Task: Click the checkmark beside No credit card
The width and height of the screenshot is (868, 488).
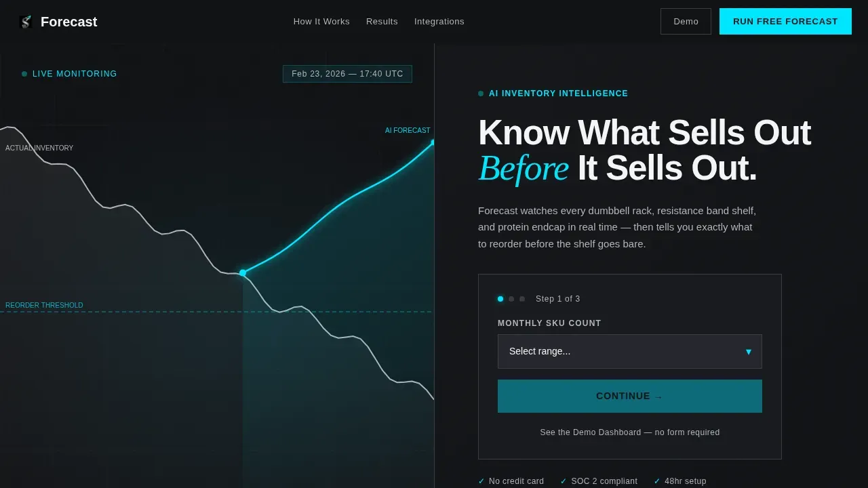Action: click(481, 481)
